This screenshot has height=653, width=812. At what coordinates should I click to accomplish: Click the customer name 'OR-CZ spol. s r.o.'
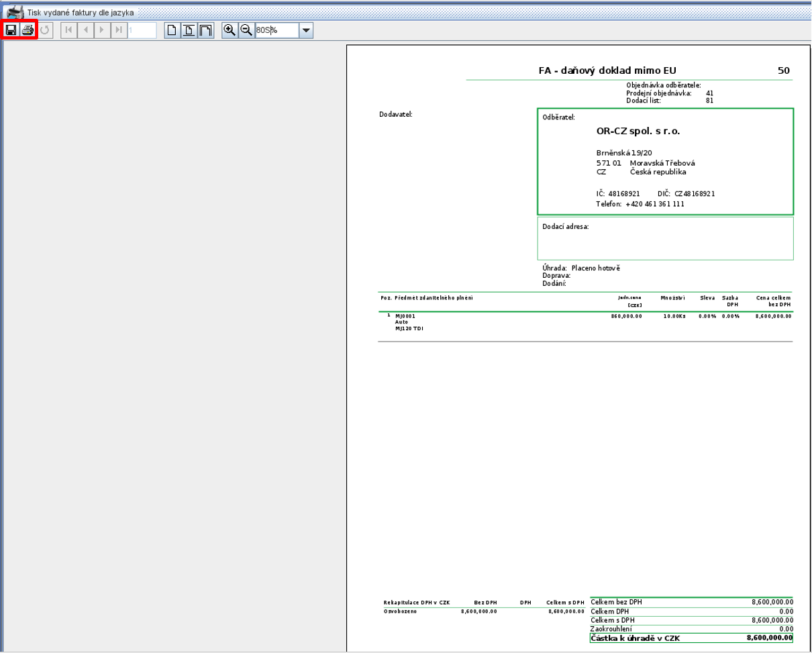tap(638, 132)
